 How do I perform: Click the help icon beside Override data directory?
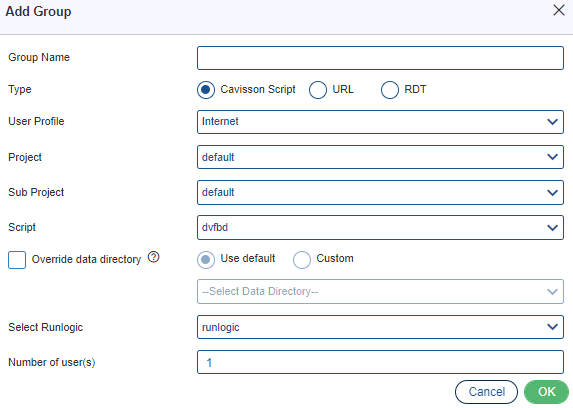pos(153,257)
